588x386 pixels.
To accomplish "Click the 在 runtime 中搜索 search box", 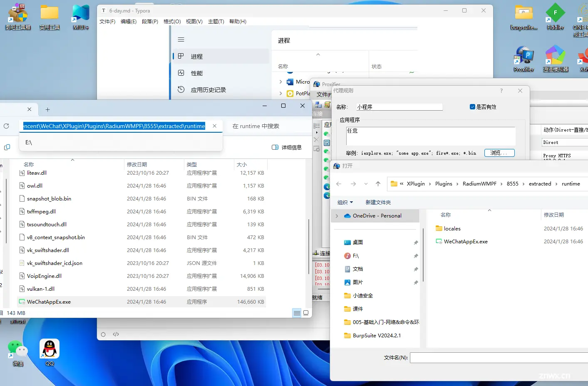I will [x=268, y=126].
